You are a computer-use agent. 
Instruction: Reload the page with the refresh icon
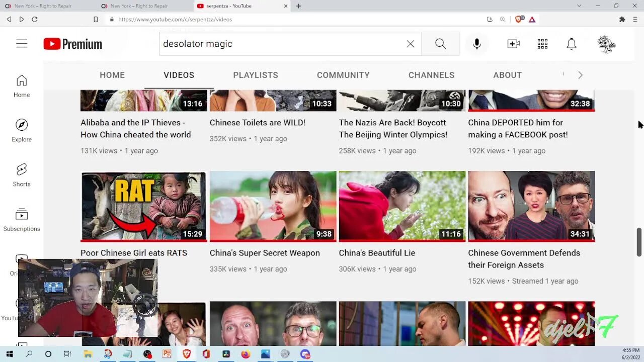click(x=35, y=19)
